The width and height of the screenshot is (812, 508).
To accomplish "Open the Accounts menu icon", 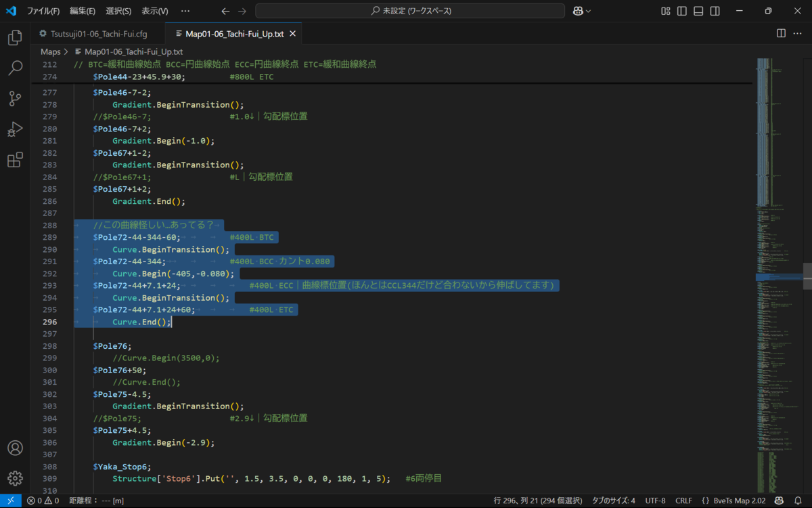I will click(15, 448).
